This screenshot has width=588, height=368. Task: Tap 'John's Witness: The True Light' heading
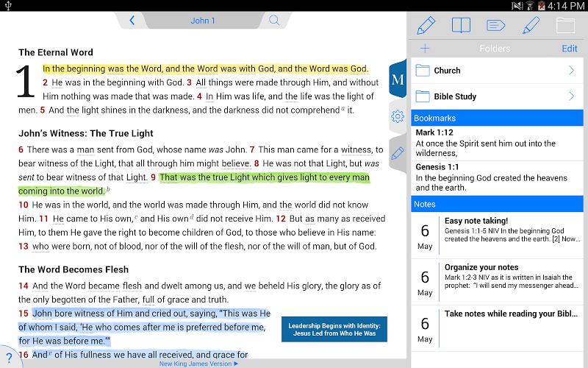[x=86, y=133]
